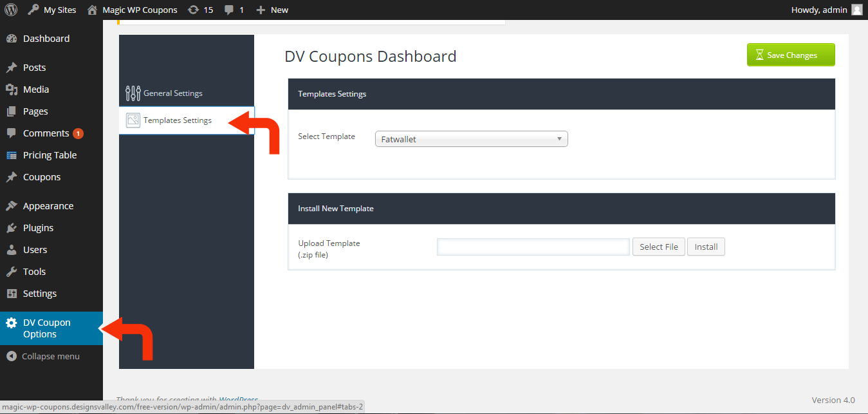Click the Media icon
This screenshot has height=414, width=868.
point(12,89)
